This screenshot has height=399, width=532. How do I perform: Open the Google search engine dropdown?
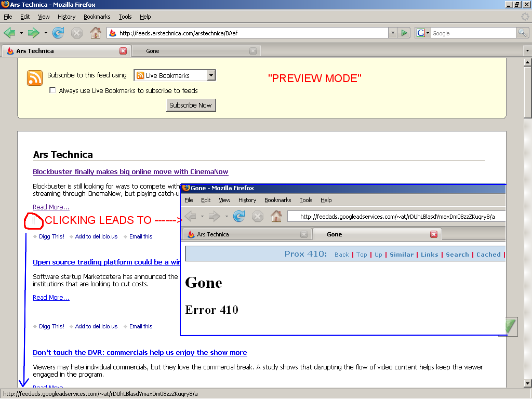click(423, 33)
